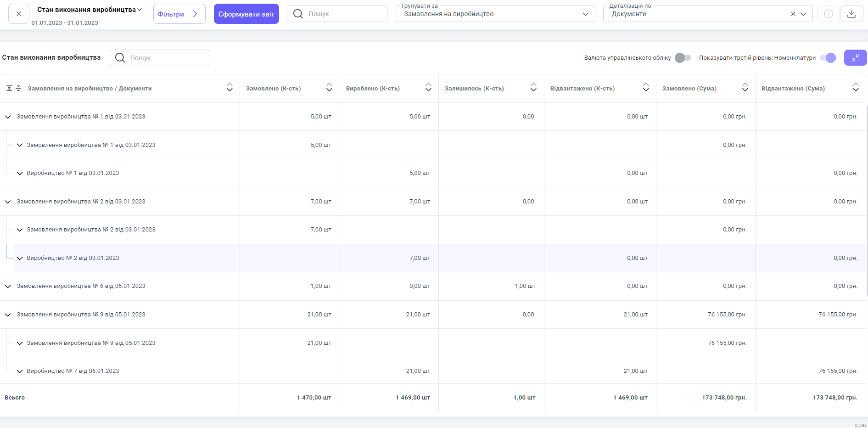This screenshot has width=868, height=428.
Task: Clear the Деталізація по selection
Action: tap(793, 14)
